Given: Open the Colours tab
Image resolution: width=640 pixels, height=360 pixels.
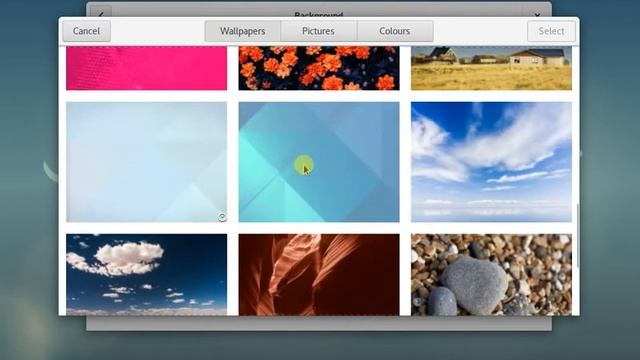Looking at the screenshot, I should (395, 31).
